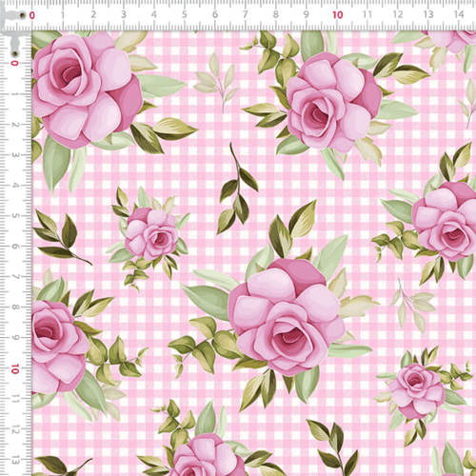The image size is (476, 476).
Task: Click the number 11 on the top ruler
Action: pyautogui.click(x=367, y=14)
